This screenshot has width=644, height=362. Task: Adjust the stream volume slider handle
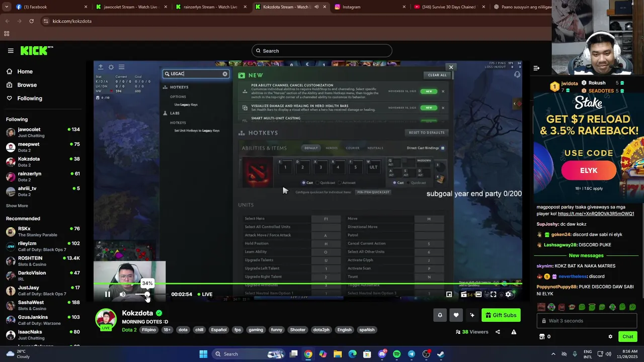pyautogui.click(x=147, y=295)
